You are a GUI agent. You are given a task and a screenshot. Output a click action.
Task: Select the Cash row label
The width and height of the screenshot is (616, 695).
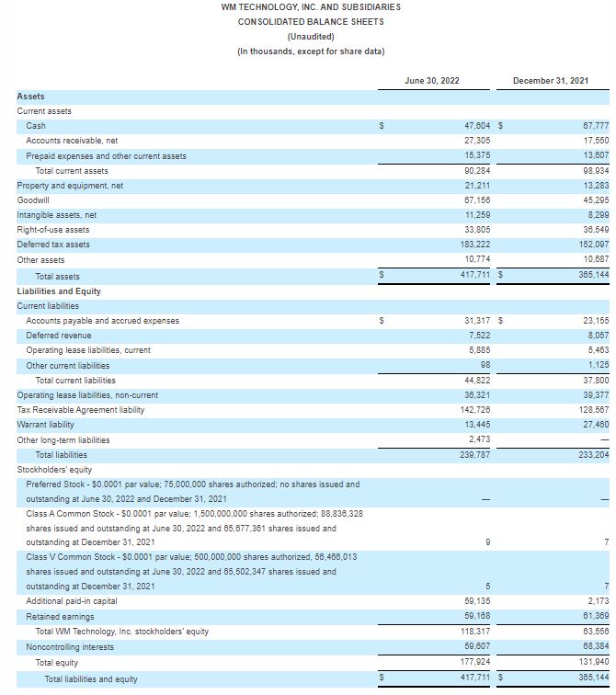tap(36, 126)
